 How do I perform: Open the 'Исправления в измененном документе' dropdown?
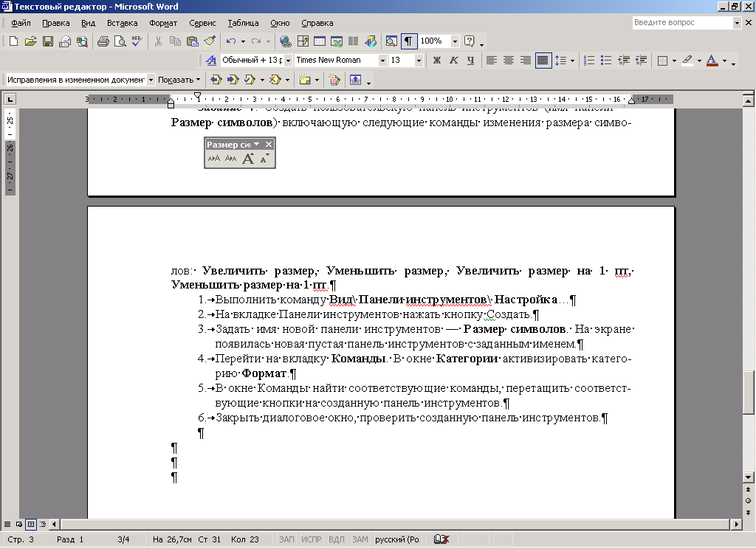click(x=151, y=80)
